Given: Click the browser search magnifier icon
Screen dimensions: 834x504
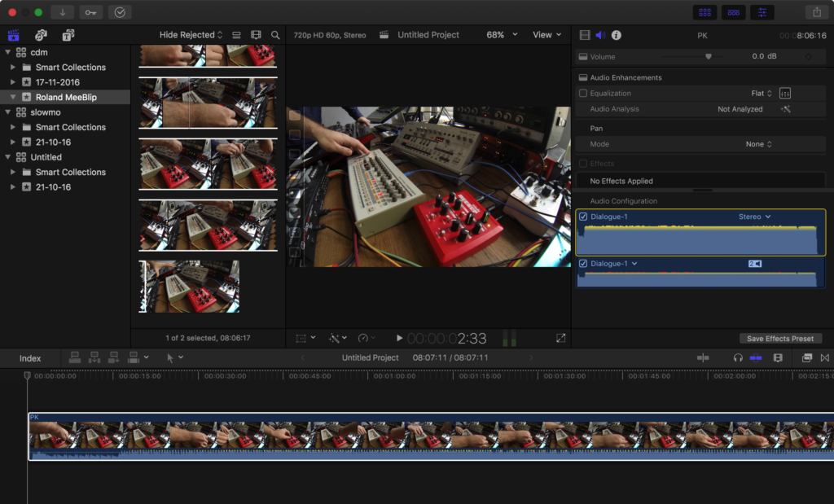Looking at the screenshot, I should pyautogui.click(x=275, y=35).
